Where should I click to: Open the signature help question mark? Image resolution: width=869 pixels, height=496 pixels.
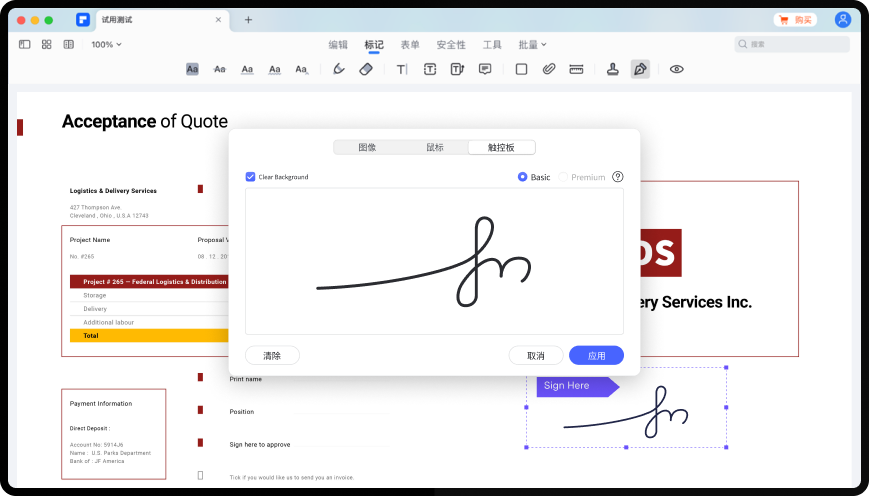(x=617, y=177)
